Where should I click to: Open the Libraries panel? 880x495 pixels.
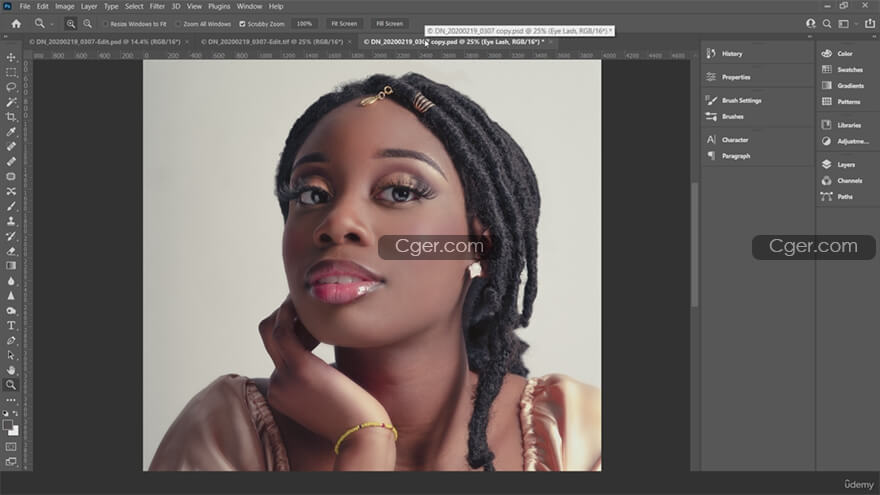coord(841,125)
